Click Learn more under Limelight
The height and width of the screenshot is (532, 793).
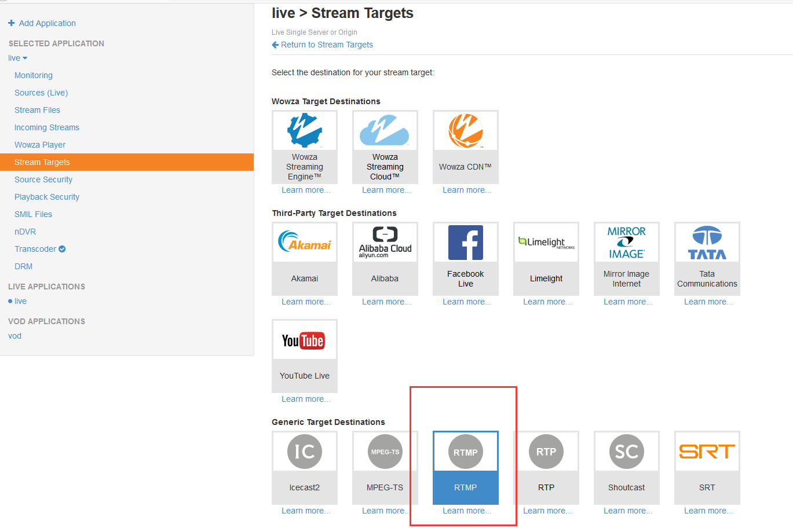547,302
